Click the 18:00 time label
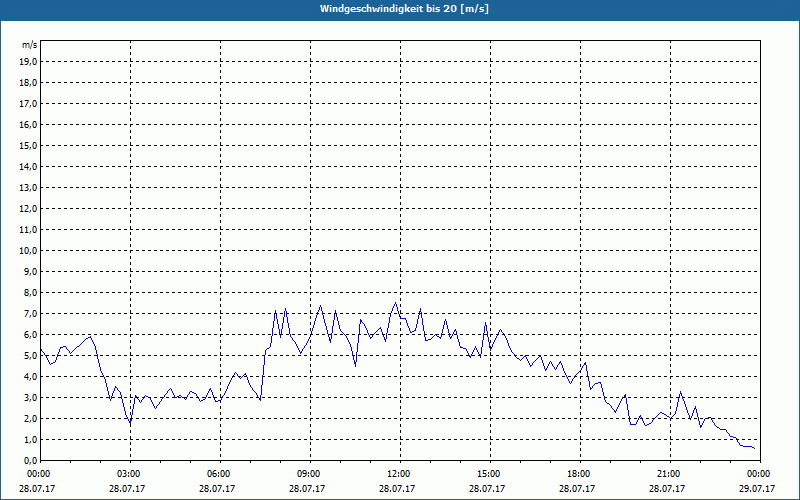 pyautogui.click(x=581, y=474)
